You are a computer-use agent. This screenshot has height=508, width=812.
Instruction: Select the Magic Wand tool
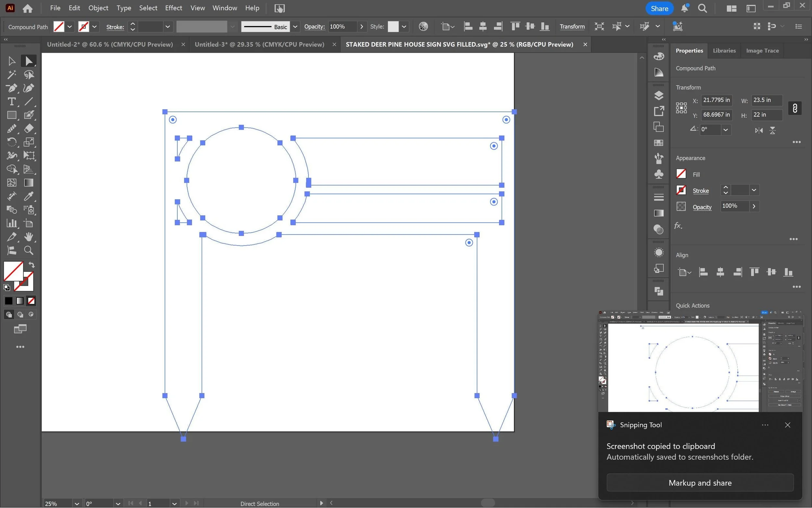11,74
